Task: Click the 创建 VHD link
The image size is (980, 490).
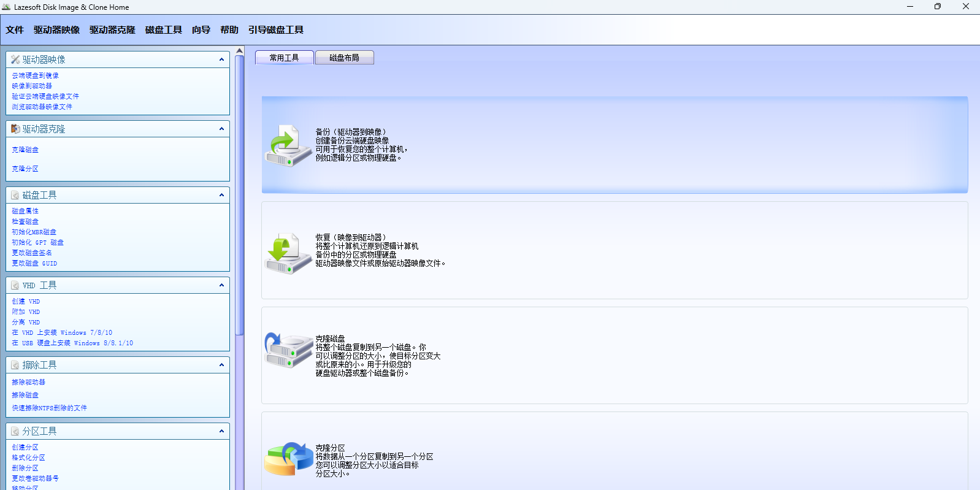Action: point(26,301)
